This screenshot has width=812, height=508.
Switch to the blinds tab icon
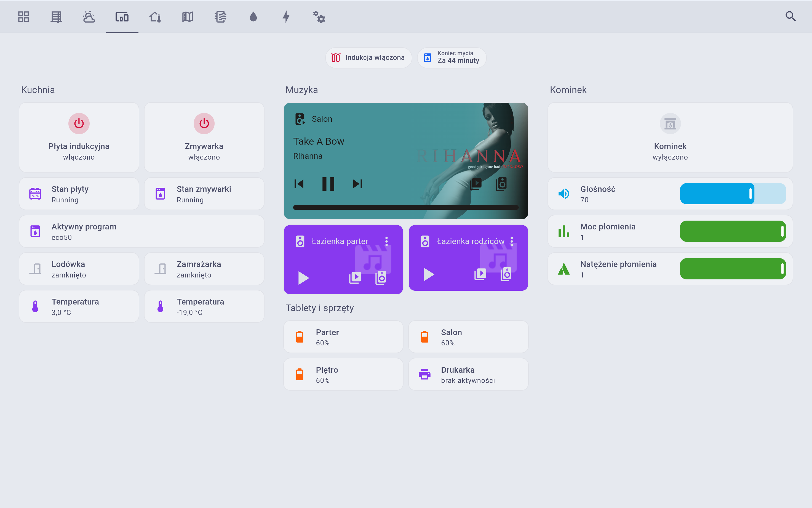click(56, 17)
